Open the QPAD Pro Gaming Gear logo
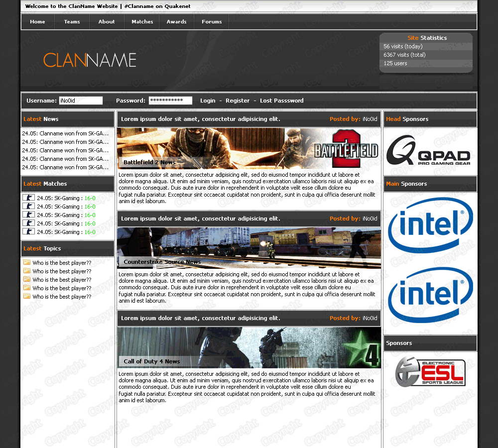Screen dimensions: 498x448 [428, 150]
